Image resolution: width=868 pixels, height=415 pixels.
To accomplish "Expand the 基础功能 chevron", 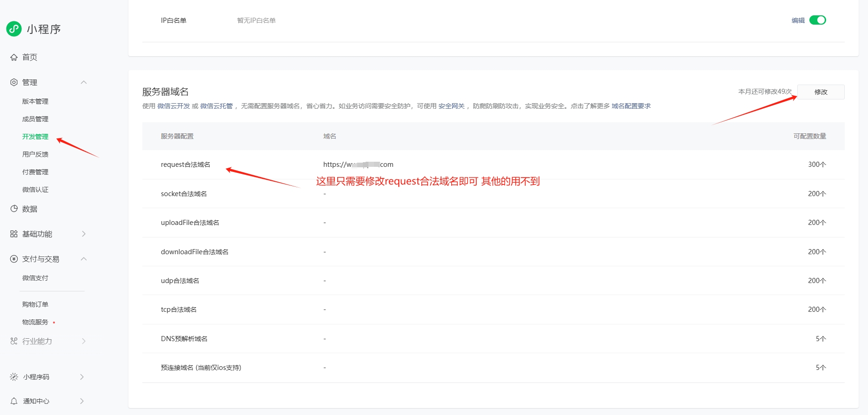I will (84, 234).
